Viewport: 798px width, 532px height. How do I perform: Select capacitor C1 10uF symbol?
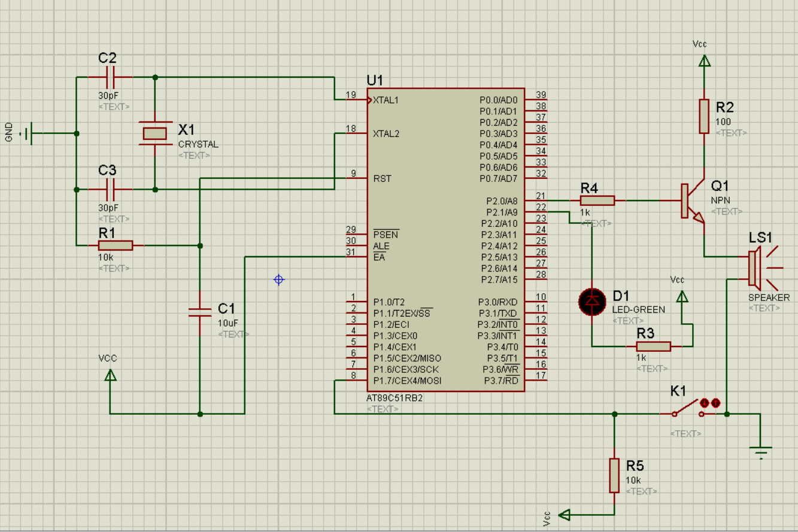tap(200, 311)
